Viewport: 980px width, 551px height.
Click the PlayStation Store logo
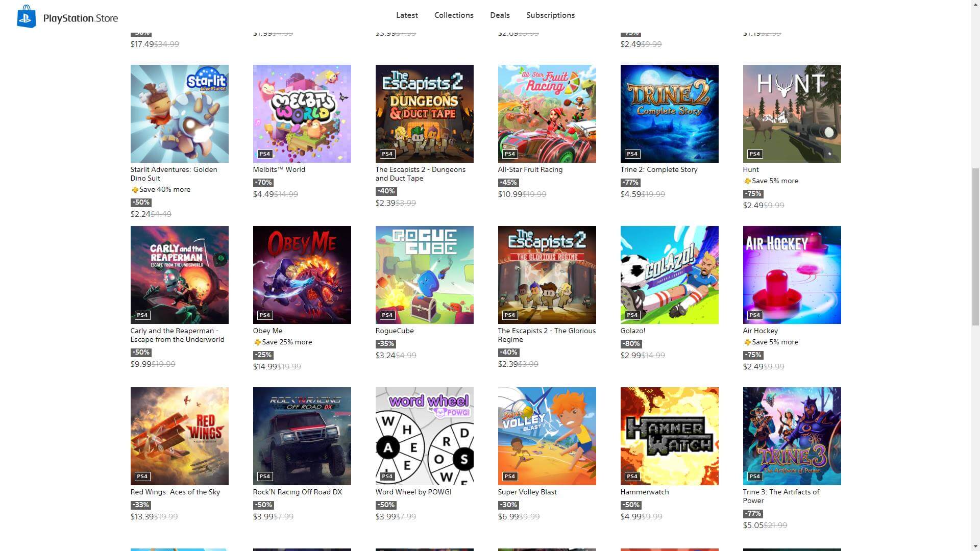67,17
